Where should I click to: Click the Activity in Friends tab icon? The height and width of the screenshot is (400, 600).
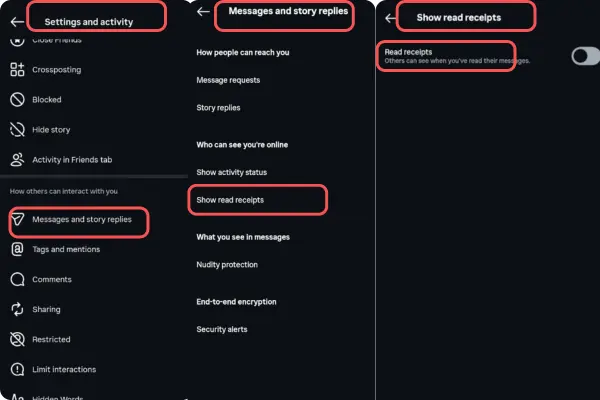coord(17,159)
